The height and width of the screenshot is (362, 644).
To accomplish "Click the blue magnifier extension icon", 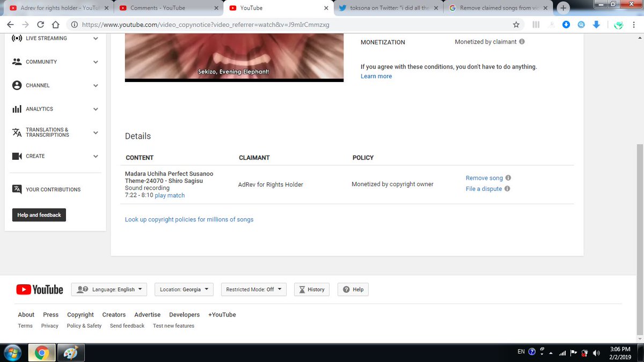I will tap(581, 25).
